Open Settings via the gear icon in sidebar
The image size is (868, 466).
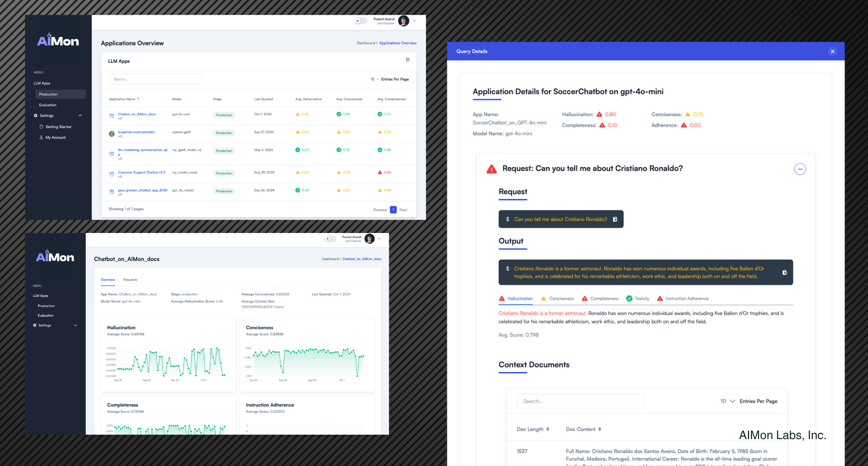(35, 115)
